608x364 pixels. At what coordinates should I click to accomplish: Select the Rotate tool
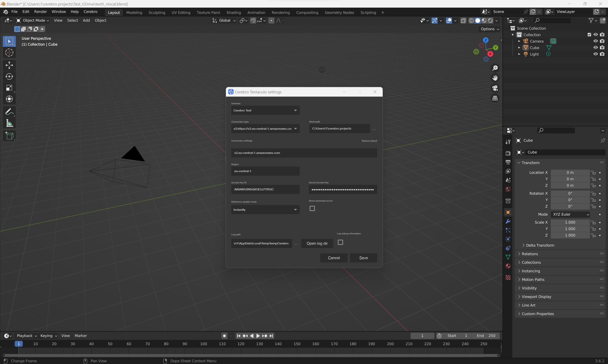point(9,76)
